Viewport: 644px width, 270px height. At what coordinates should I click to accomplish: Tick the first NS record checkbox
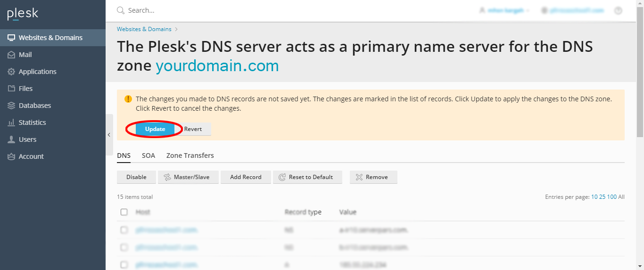124,230
